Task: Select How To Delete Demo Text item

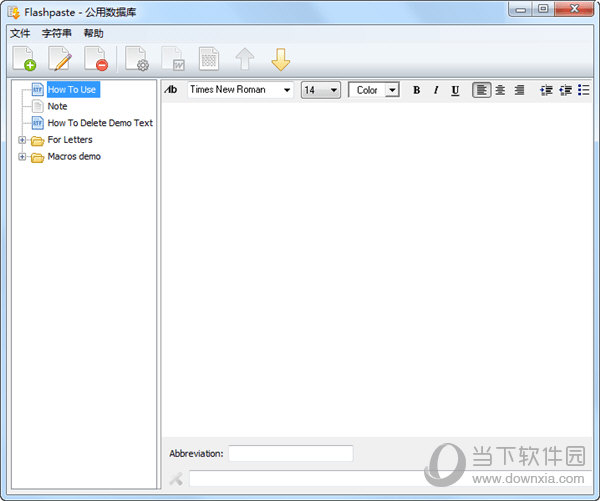Action: (x=100, y=123)
